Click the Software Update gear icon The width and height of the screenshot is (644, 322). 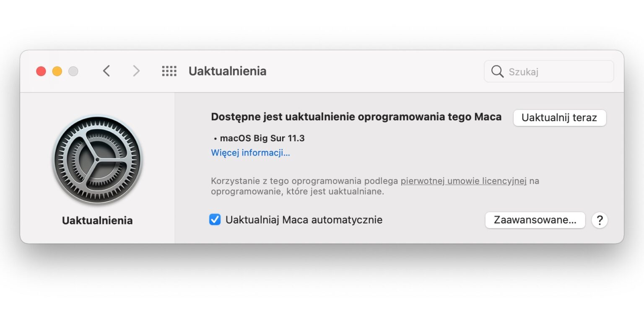[97, 161]
